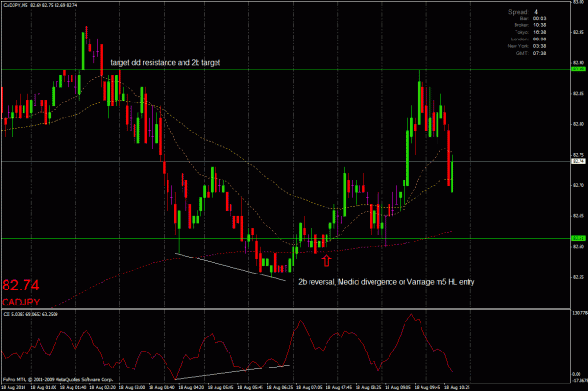Click the 82.80 level on price scale
This screenshot has height=391, width=588.
point(578,124)
